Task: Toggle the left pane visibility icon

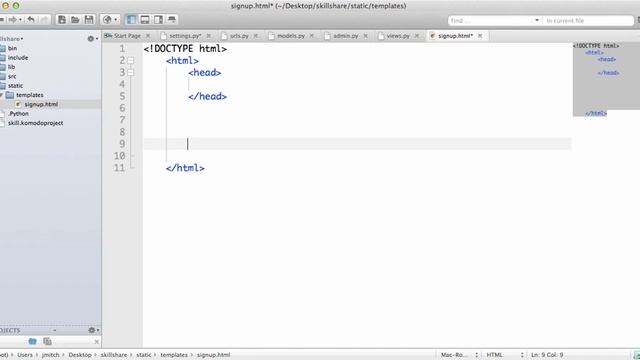Action: coord(131,20)
